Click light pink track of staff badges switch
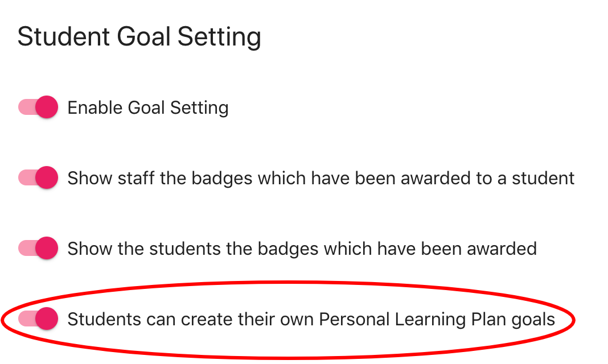Viewport: 608px width, 364px height. pyautogui.click(x=26, y=178)
